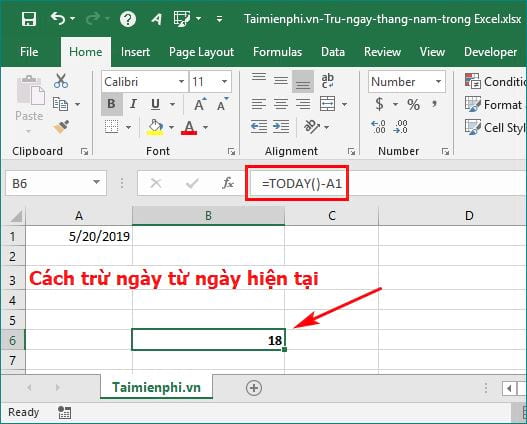Click the Undo arrow icon

pyautogui.click(x=58, y=18)
